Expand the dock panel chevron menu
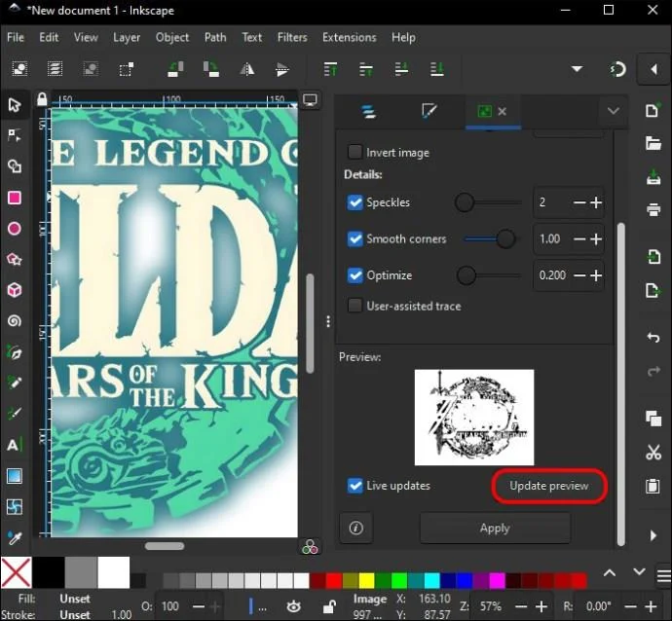672x621 pixels. pos(614,111)
